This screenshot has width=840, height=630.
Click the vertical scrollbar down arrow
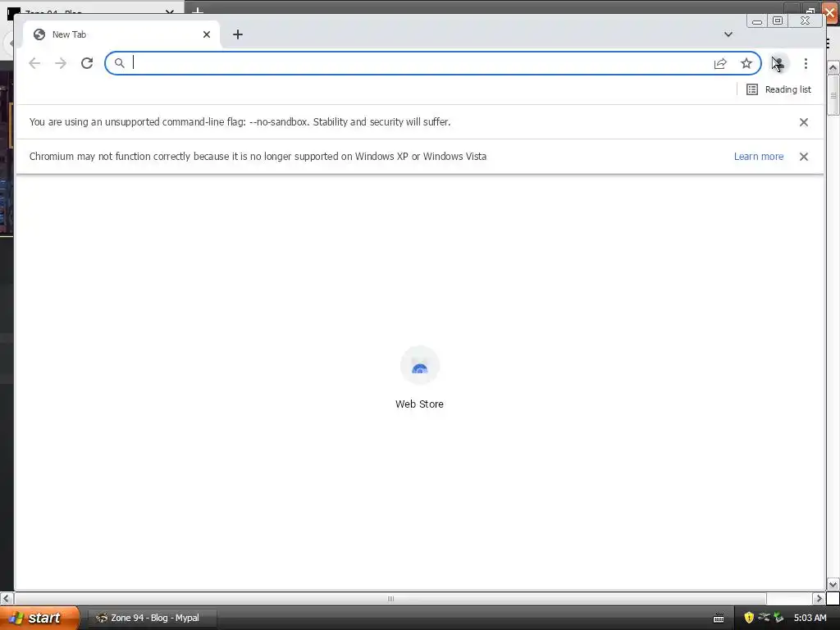click(x=833, y=584)
